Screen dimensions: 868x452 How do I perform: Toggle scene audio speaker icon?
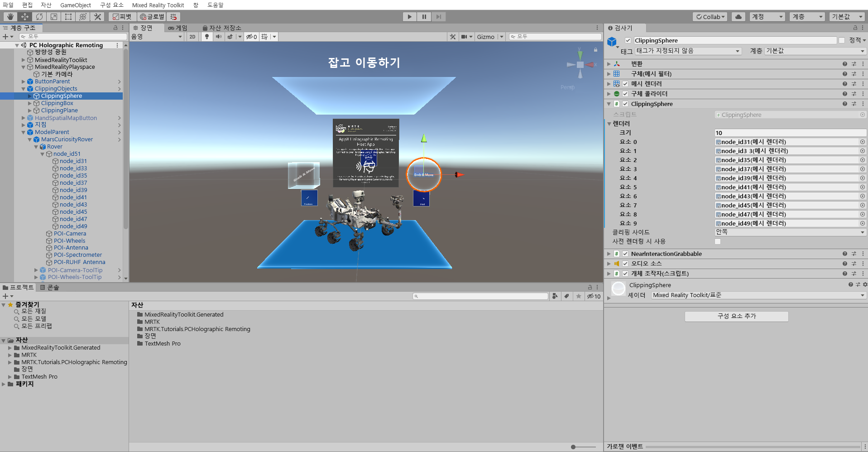219,37
